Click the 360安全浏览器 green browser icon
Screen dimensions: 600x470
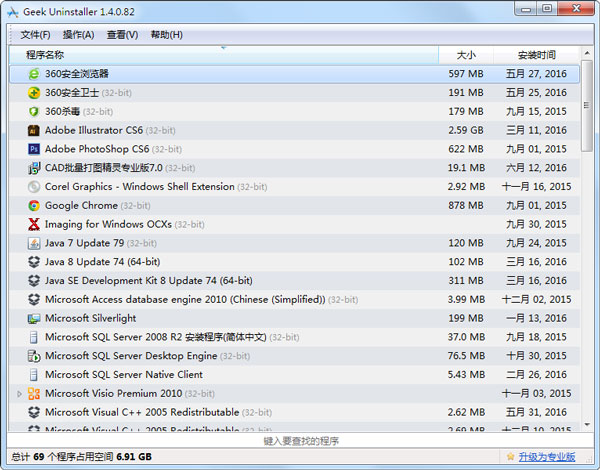(34, 74)
